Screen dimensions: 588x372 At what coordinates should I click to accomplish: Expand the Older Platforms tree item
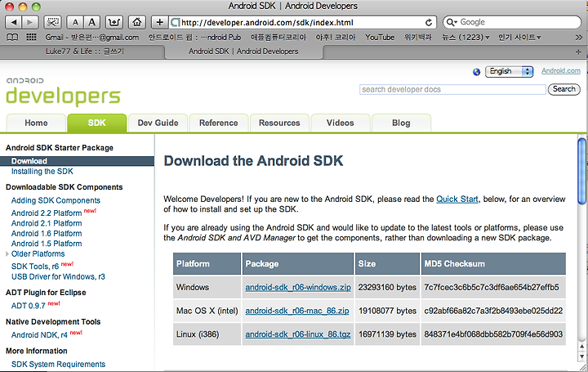tap(7, 254)
